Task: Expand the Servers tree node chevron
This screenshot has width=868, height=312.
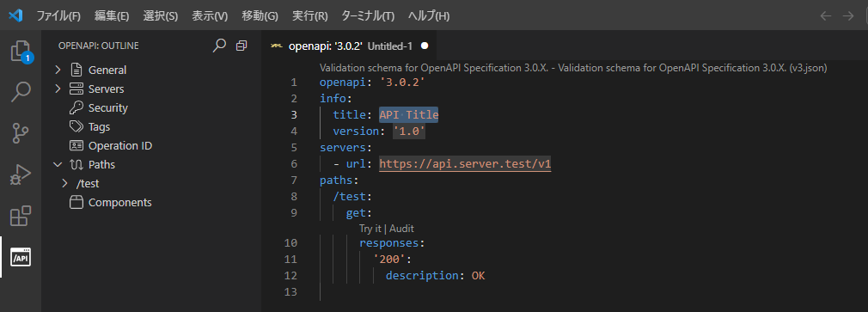Action: [58, 89]
